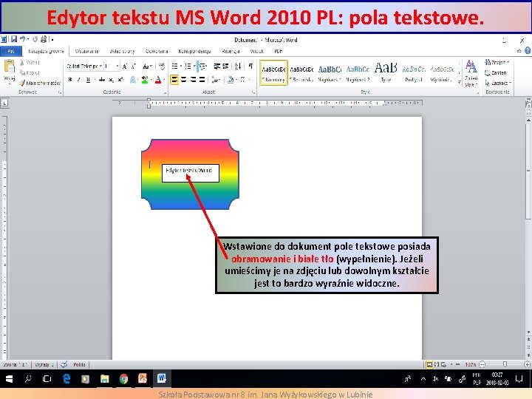Viewport: 532px width, 399px height.
Task: Click the Numbering list icon
Action: tap(188, 66)
